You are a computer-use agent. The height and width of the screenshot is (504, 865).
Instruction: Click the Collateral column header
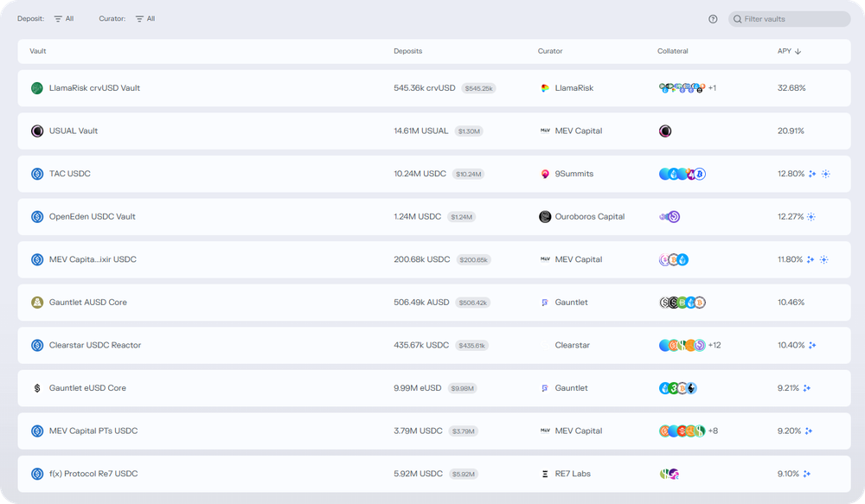point(672,51)
